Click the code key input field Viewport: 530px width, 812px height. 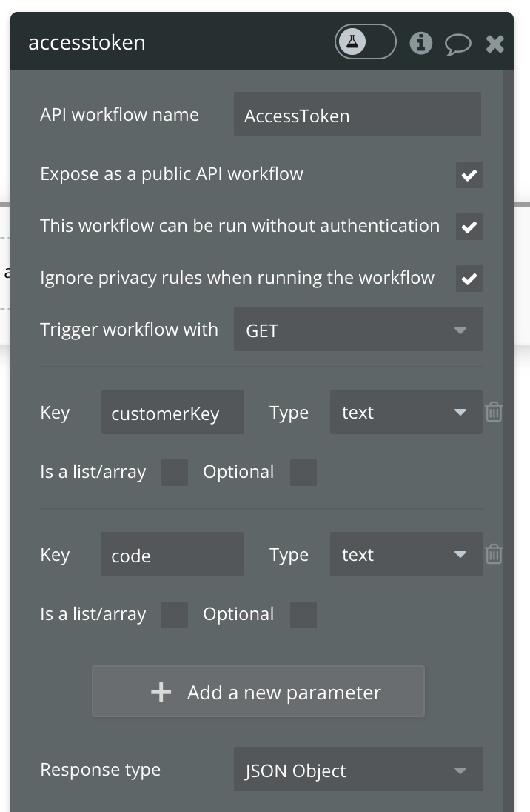(x=172, y=555)
